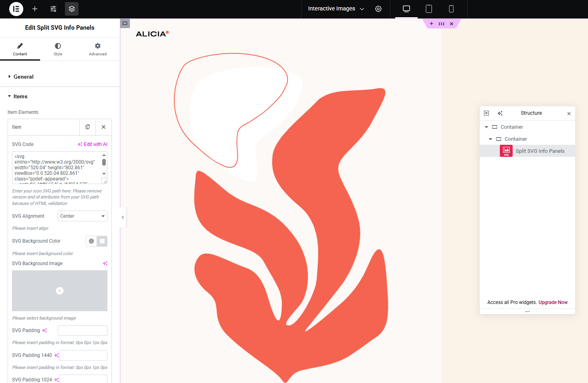Click Upgrade Now link
Screen dimensions: 588x383
[x=553, y=302]
